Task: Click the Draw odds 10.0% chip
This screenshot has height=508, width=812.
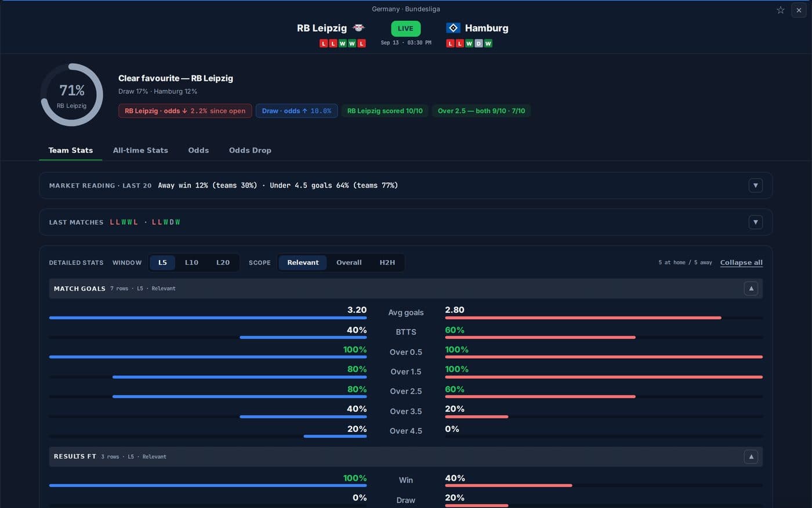Action: point(296,111)
